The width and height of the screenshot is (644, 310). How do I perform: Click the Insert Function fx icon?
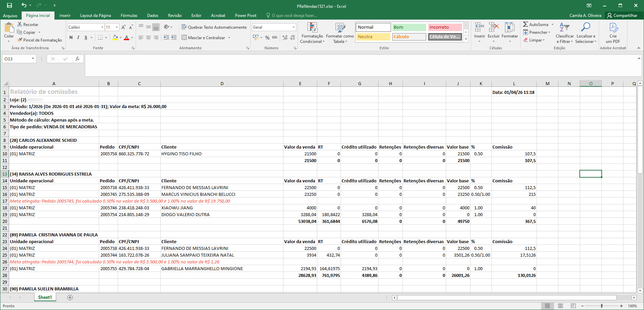point(77,59)
